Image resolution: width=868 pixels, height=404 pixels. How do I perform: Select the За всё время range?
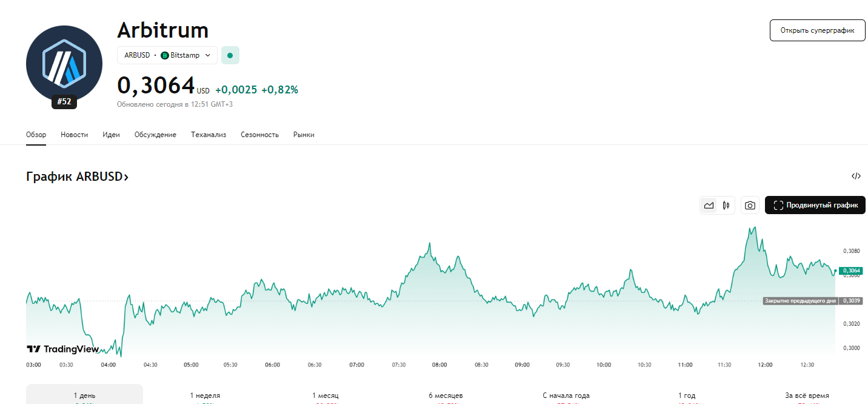coord(807,396)
